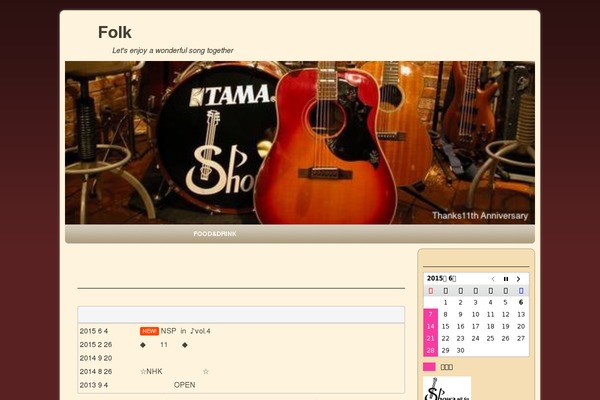Click the calendar today (pause-style) icon

point(506,279)
